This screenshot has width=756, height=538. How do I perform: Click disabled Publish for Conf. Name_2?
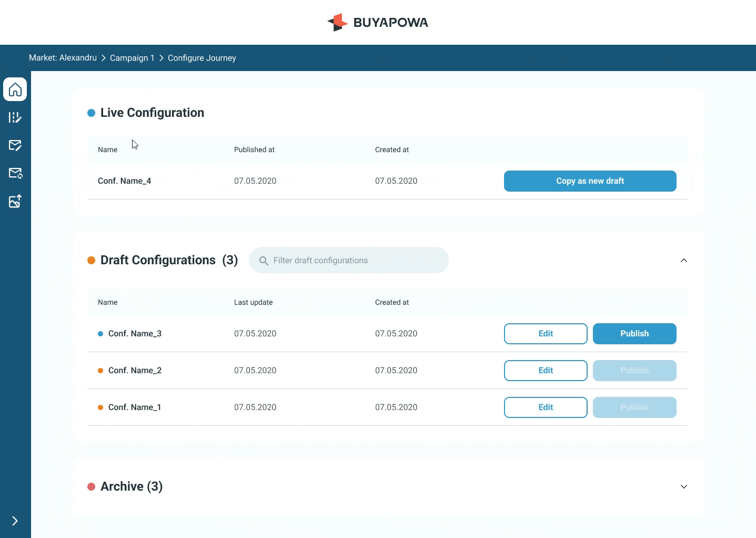pyautogui.click(x=634, y=371)
